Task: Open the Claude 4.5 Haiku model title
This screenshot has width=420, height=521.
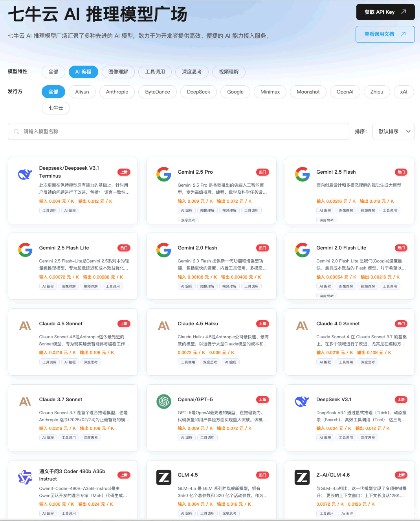Action: pos(198,324)
